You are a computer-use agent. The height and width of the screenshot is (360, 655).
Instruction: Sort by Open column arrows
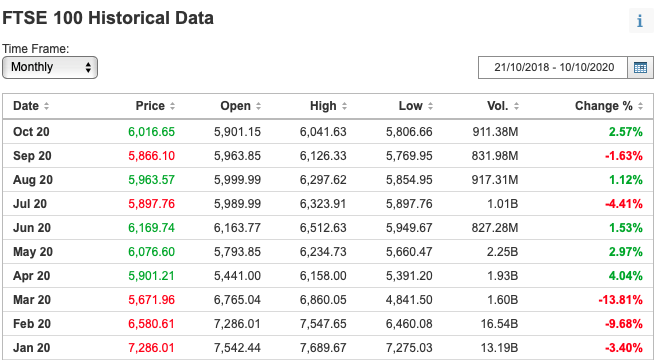[258, 106]
